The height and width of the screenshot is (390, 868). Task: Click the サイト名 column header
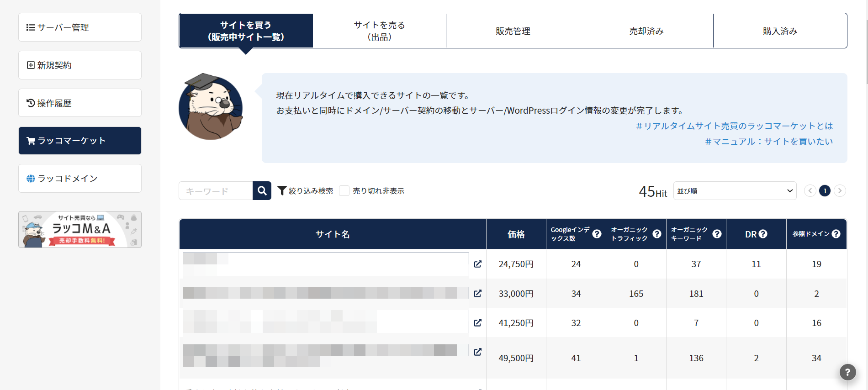point(333,234)
